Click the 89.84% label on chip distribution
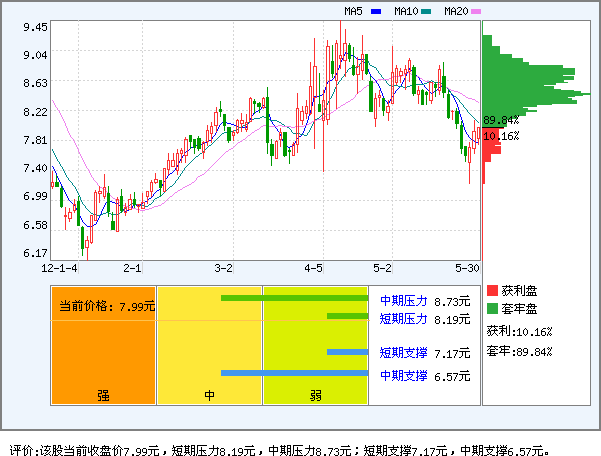The height and width of the screenshot is (456, 601). pos(501,120)
